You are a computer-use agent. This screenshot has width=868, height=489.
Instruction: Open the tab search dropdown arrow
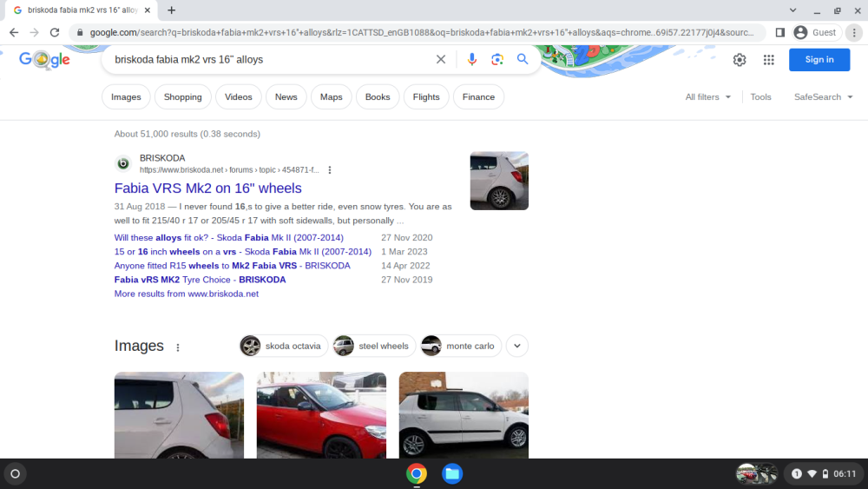(792, 10)
